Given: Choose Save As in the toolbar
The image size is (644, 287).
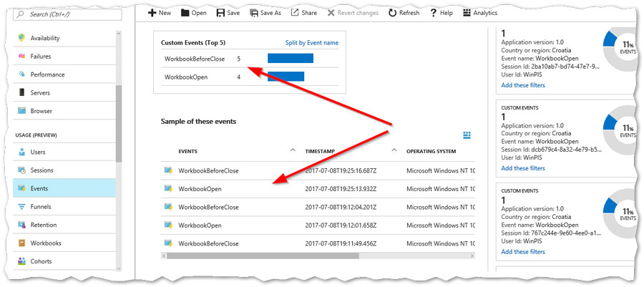Looking at the screenshot, I should tap(265, 13).
